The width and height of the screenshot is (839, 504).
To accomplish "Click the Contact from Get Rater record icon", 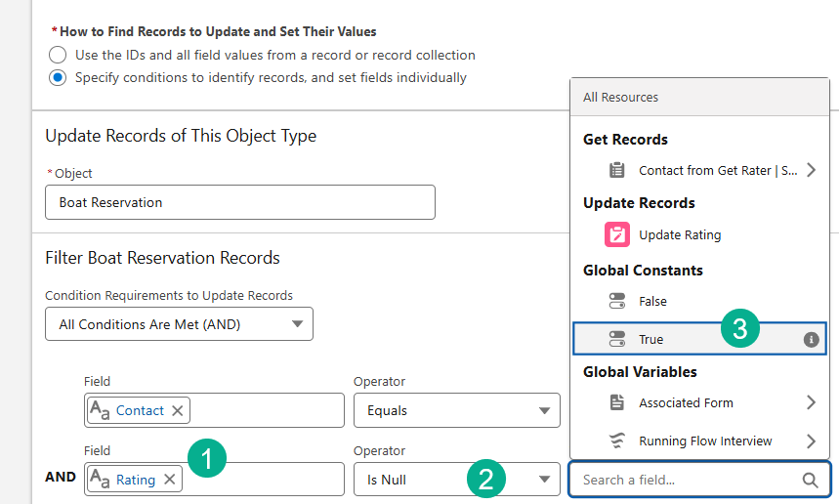I will pos(616,170).
